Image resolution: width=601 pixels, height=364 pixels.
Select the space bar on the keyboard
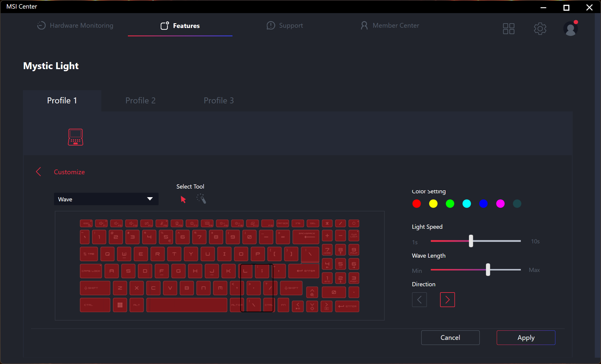(x=187, y=305)
